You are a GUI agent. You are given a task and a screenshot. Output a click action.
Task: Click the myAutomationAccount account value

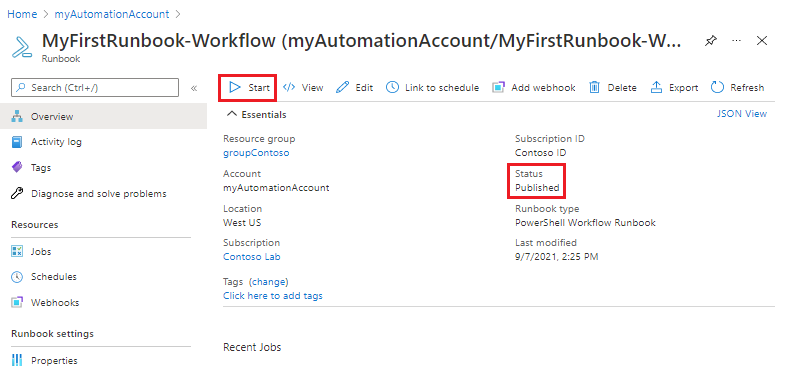276,188
